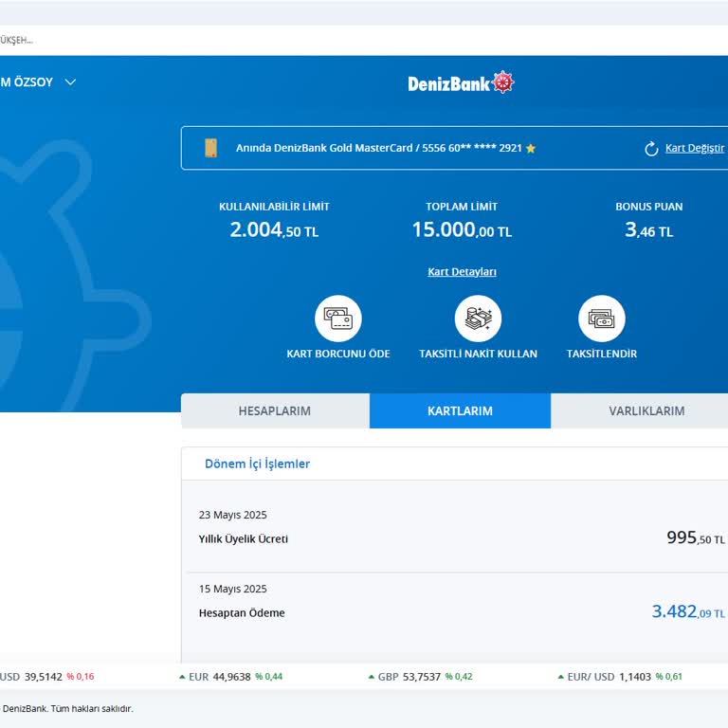Click the refresh icon beside Kart Değiştir
728x728 pixels.
click(651, 149)
